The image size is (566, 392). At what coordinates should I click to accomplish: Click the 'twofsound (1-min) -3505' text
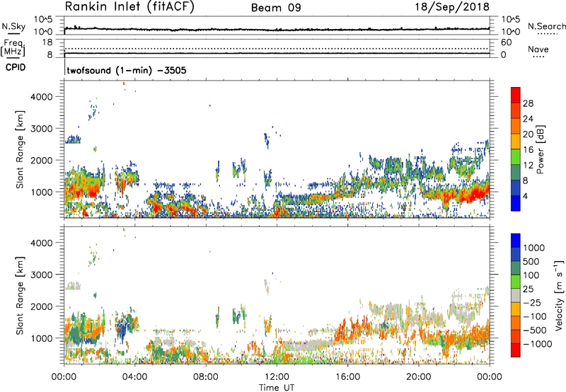click(127, 70)
